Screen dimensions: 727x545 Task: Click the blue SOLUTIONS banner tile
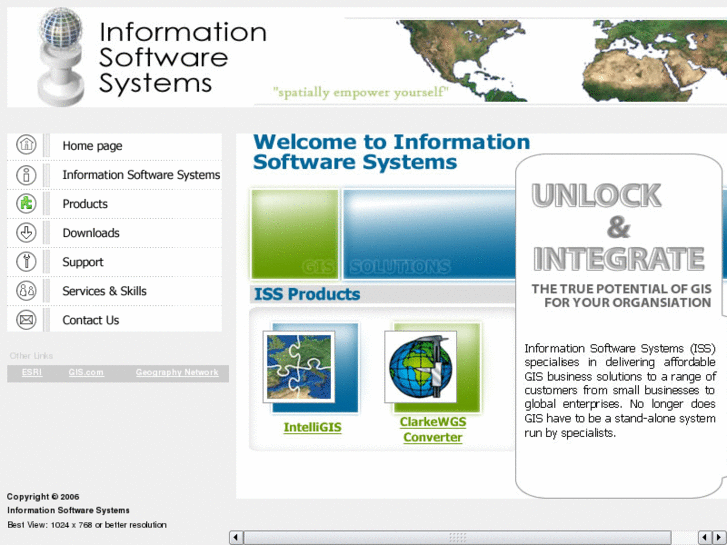(x=429, y=234)
